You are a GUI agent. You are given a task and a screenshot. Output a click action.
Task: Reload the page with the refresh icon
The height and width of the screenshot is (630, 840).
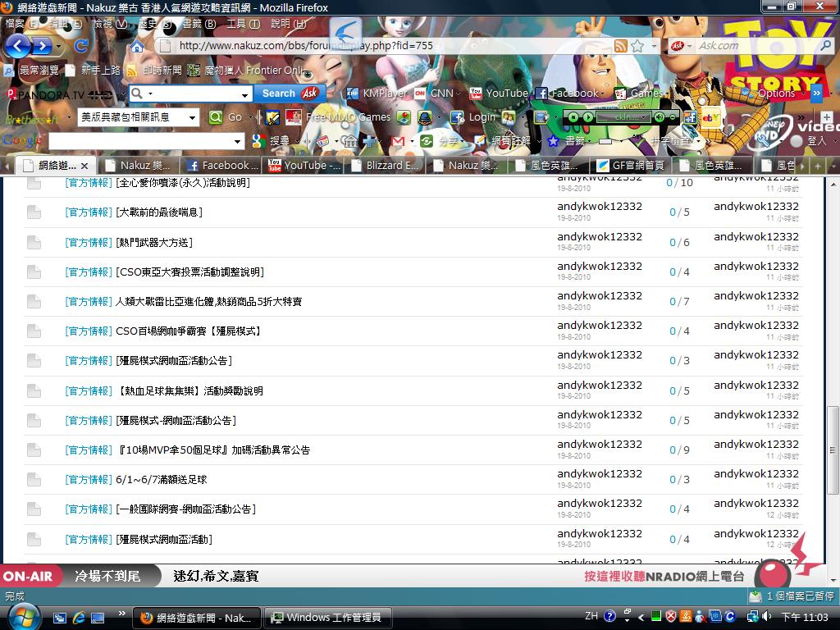[81, 46]
